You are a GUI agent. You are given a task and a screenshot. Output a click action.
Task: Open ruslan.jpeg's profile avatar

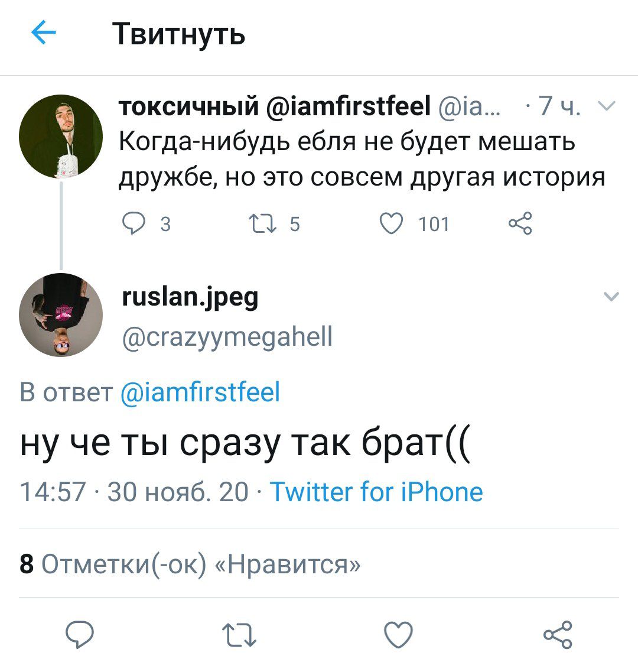click(61, 315)
